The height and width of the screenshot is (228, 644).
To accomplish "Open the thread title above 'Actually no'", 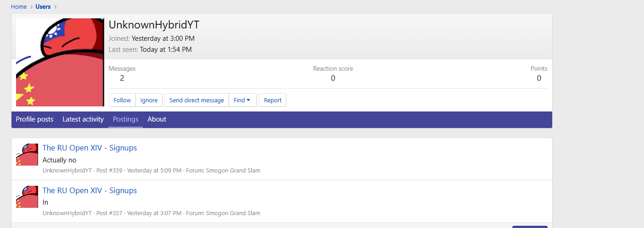I will pyautogui.click(x=90, y=148).
